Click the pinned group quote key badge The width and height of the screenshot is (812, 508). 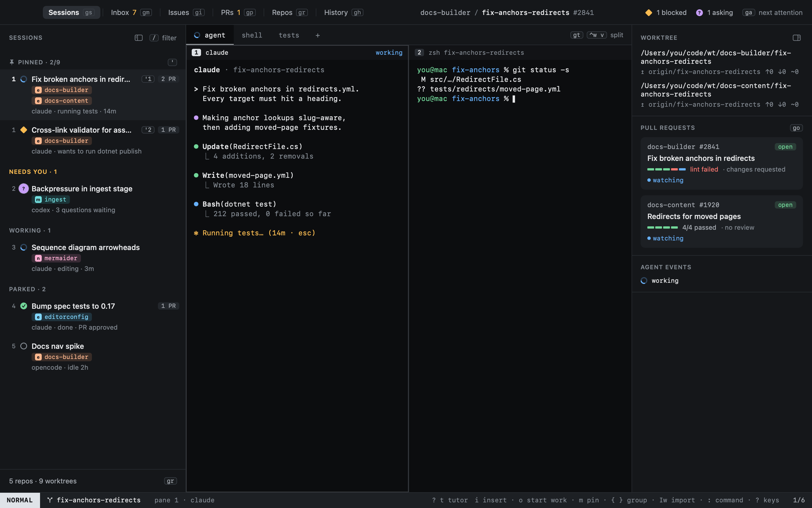click(172, 62)
